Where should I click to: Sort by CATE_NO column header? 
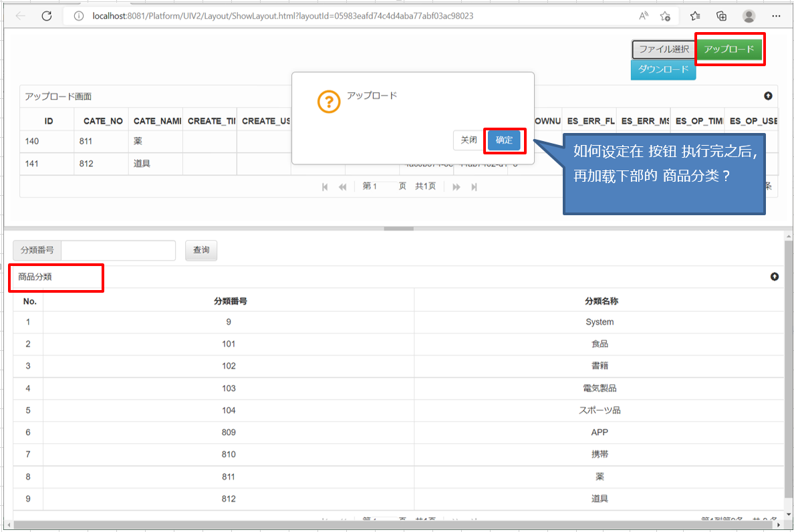click(103, 121)
